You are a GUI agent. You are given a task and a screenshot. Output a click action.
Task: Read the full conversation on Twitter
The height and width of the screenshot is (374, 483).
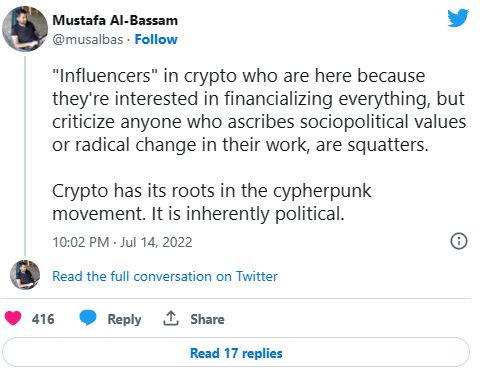165,276
